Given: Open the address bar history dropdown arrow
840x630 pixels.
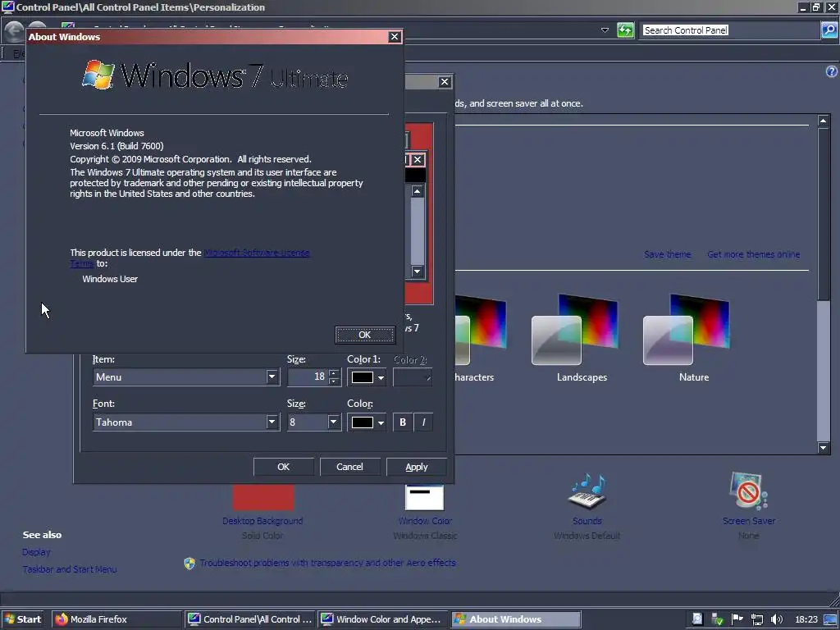Looking at the screenshot, I should 605,30.
